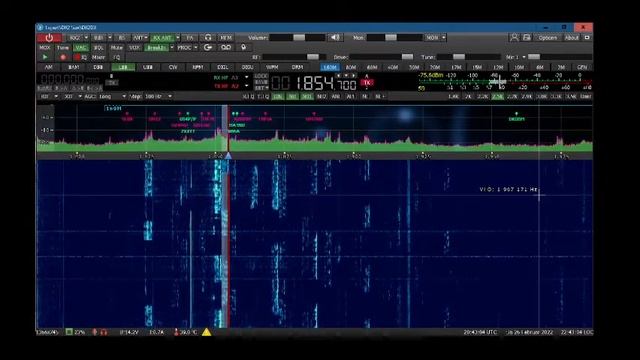Screen dimensions: 640x360
Task: Select the highlighted green filter bandwidth button
Action: point(498,97)
